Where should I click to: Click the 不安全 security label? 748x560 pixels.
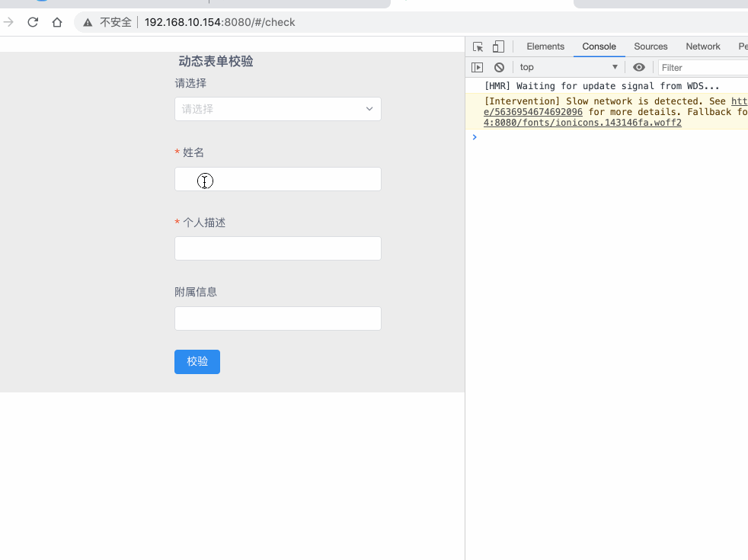[x=116, y=22]
